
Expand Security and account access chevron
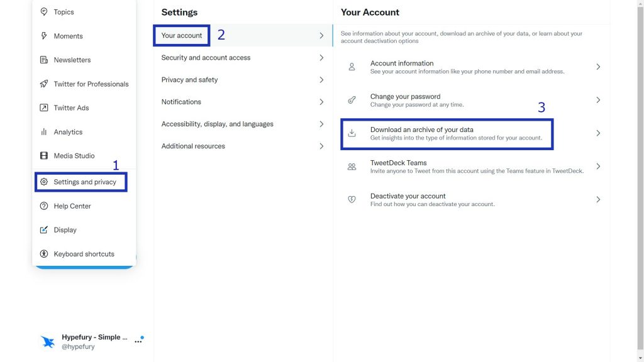point(321,58)
